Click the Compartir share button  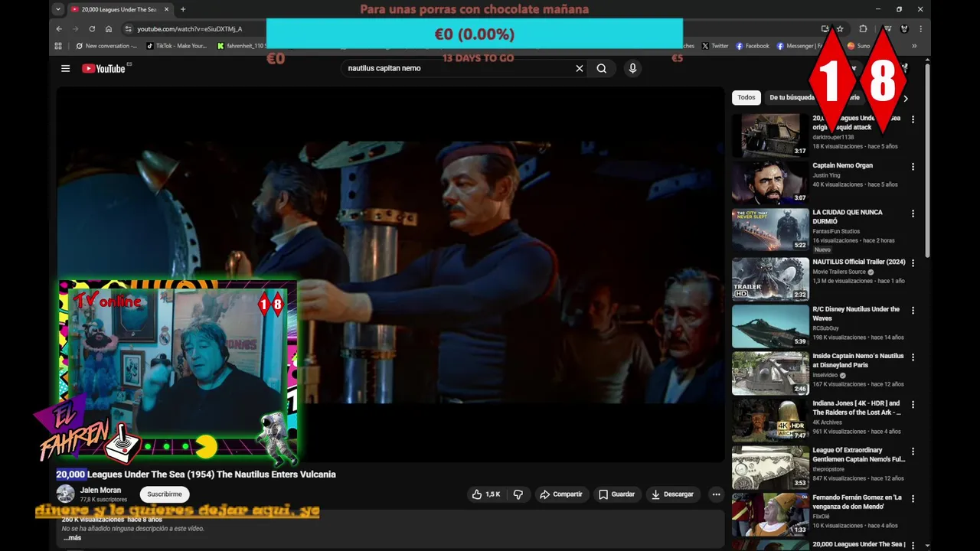click(561, 494)
